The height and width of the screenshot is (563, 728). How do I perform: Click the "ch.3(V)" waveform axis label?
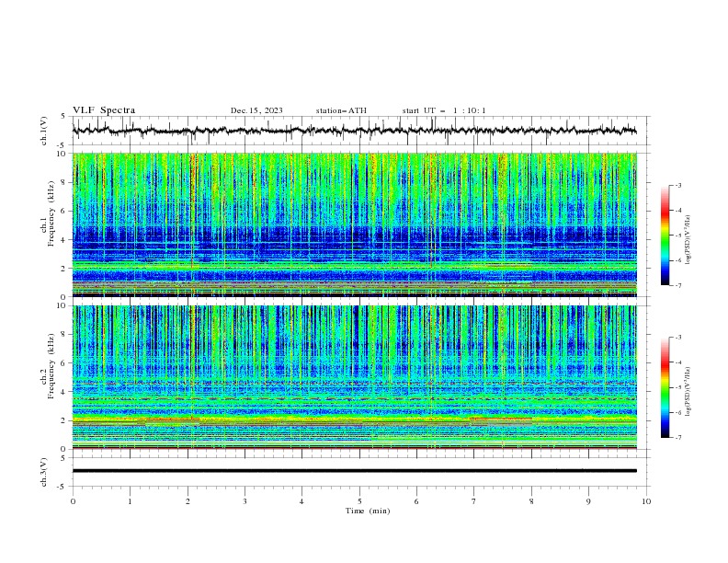tap(44, 472)
